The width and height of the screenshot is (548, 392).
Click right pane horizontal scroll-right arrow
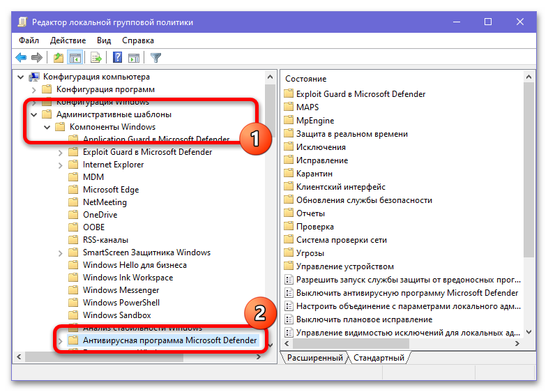pos(517,344)
